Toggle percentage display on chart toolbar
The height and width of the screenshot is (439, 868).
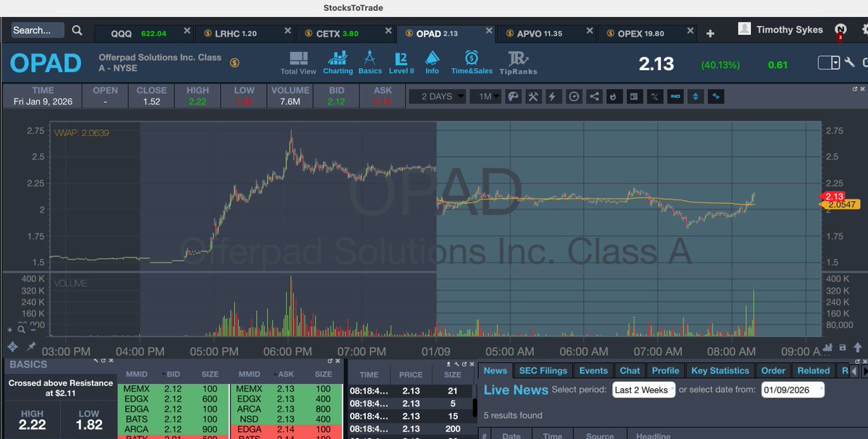coord(654,96)
